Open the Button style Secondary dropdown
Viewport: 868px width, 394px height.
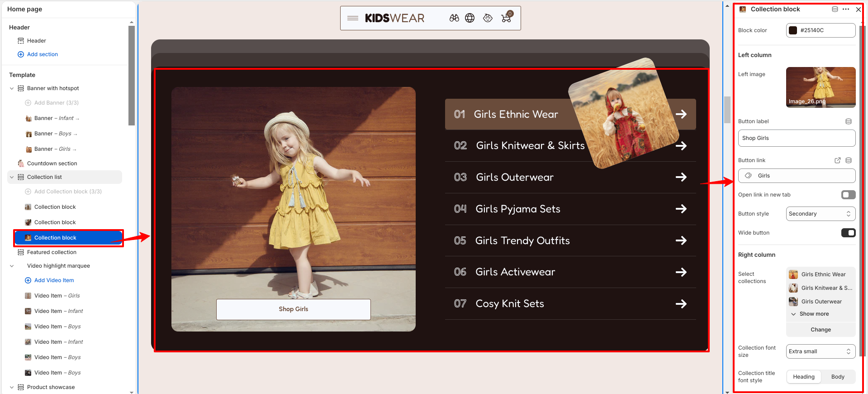pos(821,214)
